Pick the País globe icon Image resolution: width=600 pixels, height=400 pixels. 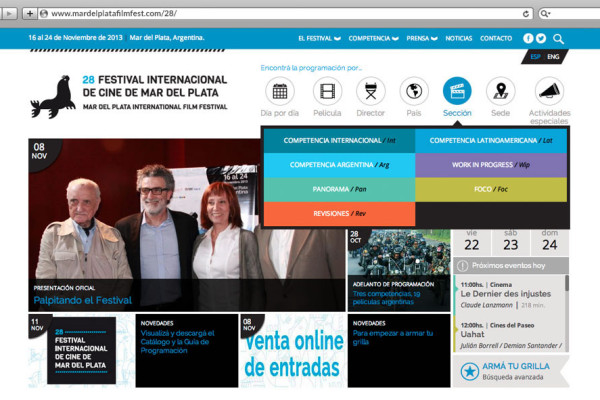414,91
